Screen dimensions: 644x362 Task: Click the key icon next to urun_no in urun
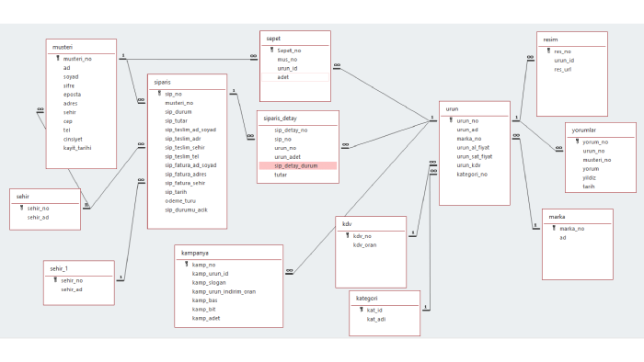(x=451, y=120)
